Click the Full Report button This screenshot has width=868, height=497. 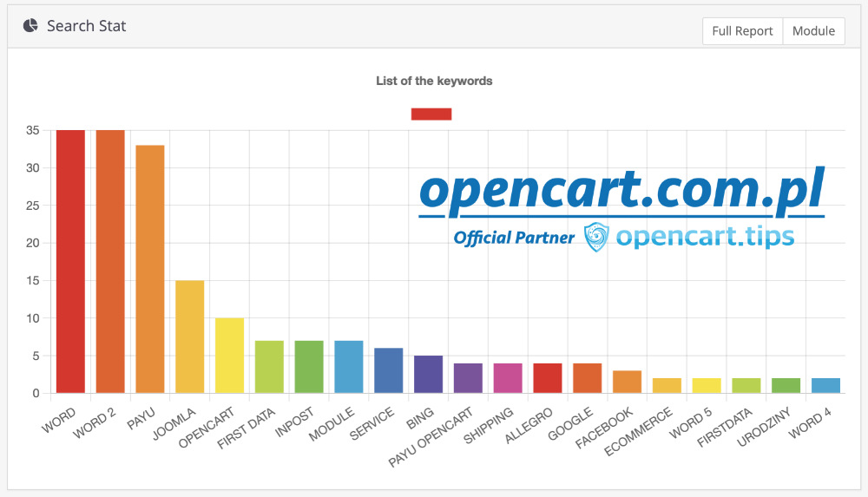coord(742,31)
